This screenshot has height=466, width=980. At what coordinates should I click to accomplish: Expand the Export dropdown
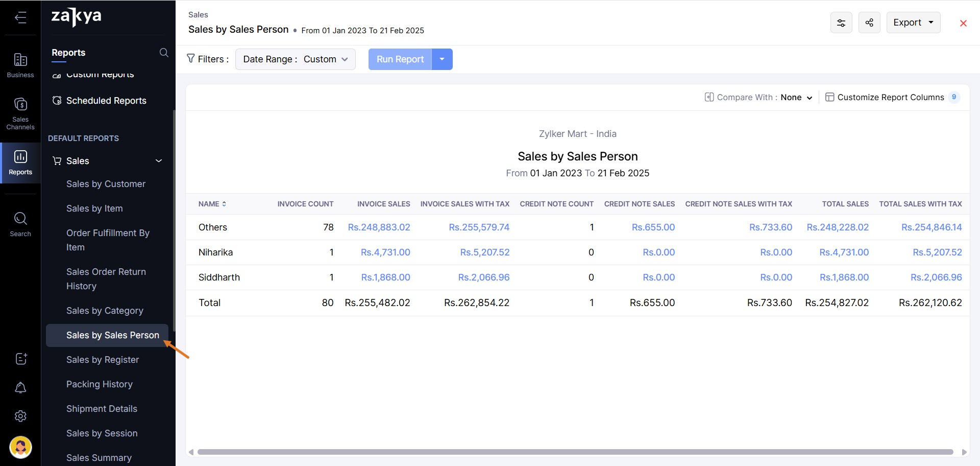click(913, 23)
